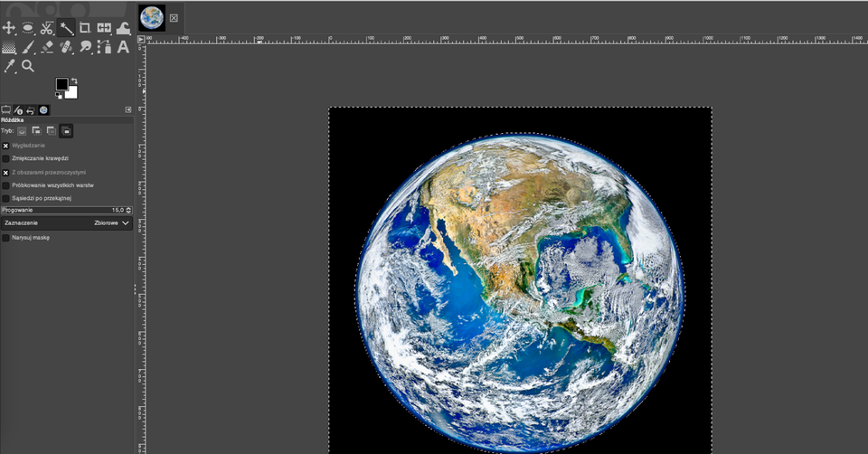Select the Paintbrush tool
868x454 pixels.
pyautogui.click(x=28, y=47)
